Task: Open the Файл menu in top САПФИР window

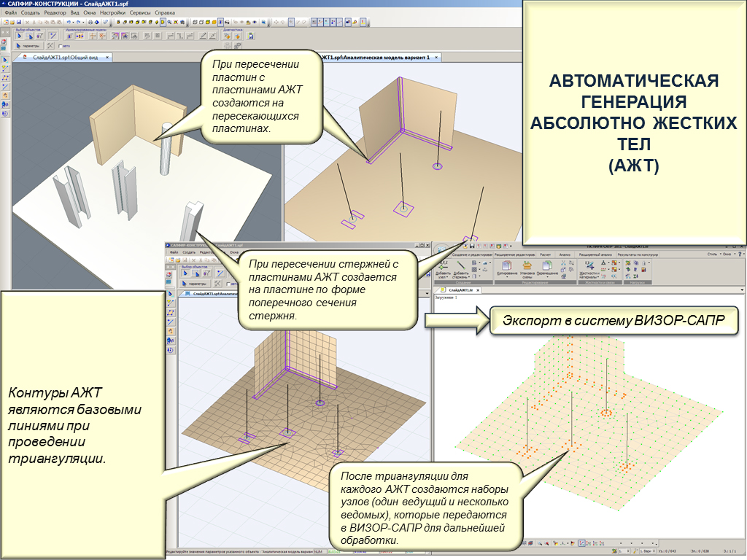Action: click(9, 13)
